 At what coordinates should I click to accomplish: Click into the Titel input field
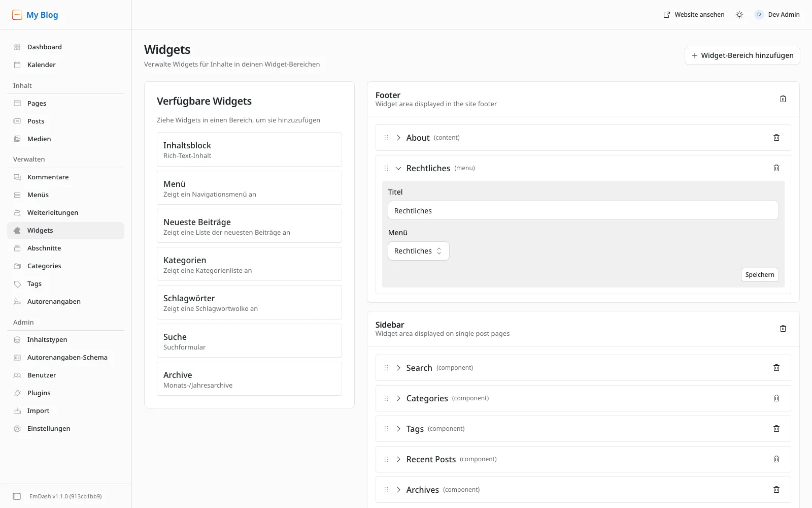pos(583,210)
